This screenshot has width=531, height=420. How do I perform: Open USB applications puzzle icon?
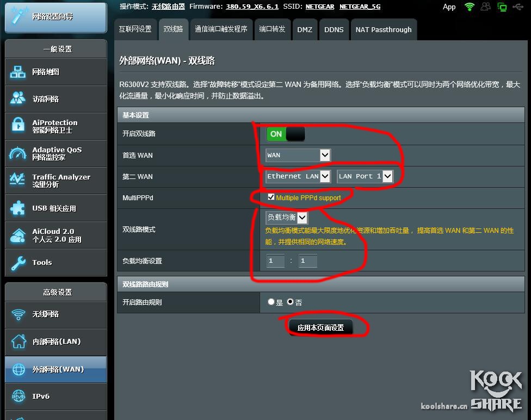click(18, 208)
